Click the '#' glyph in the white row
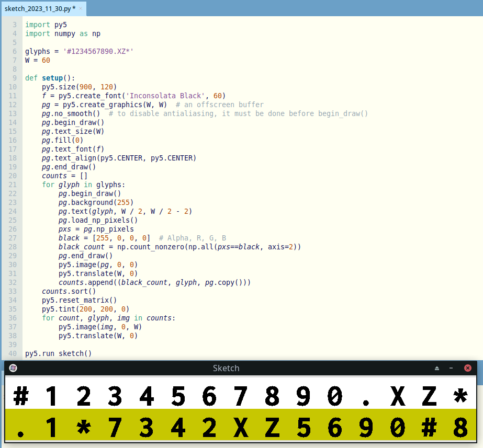Viewport: 483px width, 448px height. [20, 396]
